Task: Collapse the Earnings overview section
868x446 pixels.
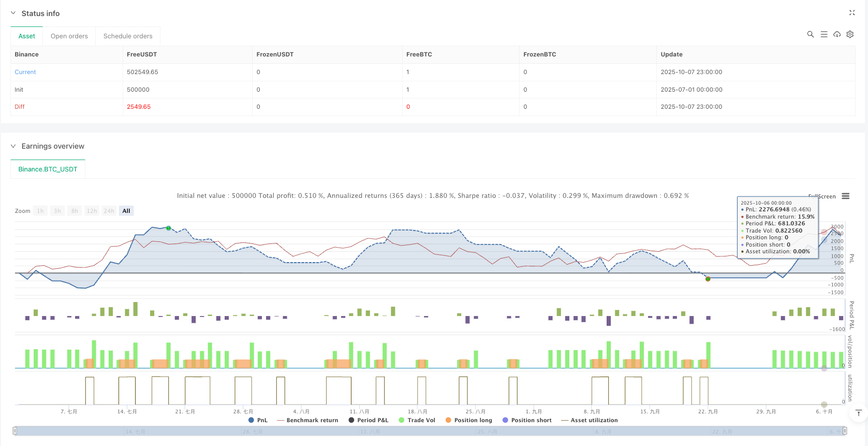Action: pos(13,146)
